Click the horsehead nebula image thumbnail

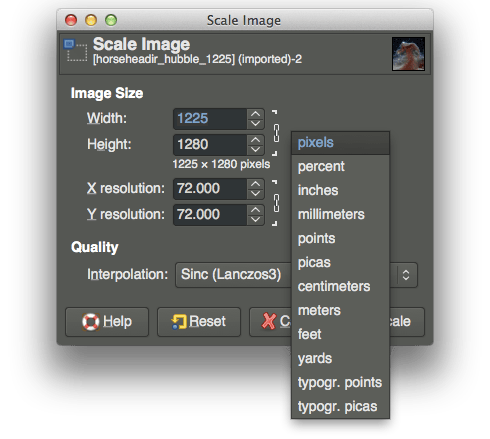point(408,54)
